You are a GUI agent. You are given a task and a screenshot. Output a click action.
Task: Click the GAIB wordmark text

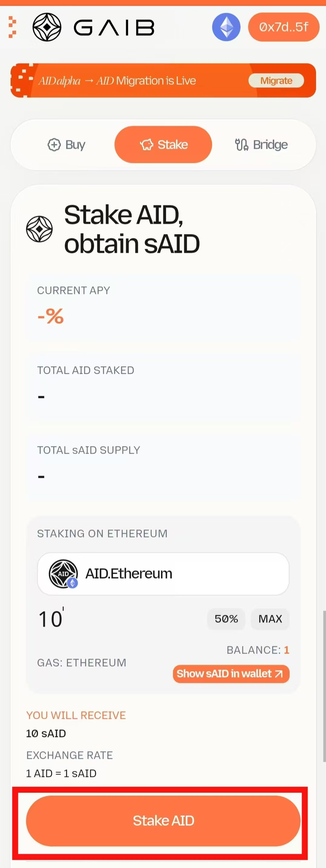114,28
